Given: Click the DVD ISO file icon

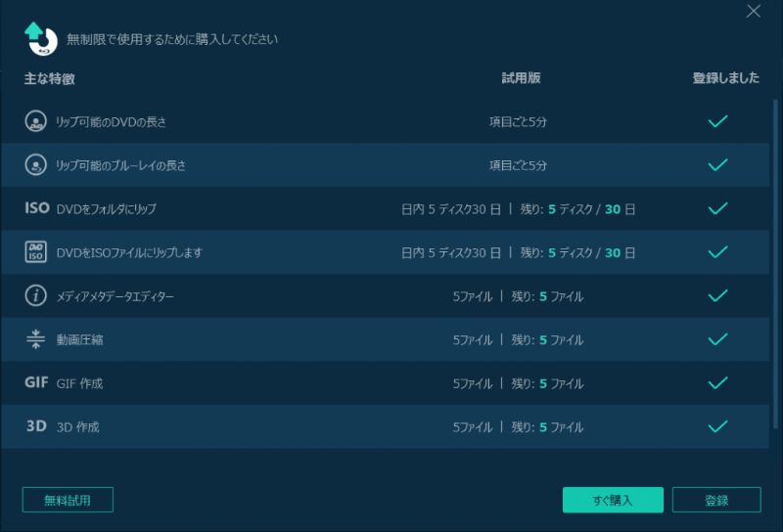Looking at the screenshot, I should tap(35, 252).
